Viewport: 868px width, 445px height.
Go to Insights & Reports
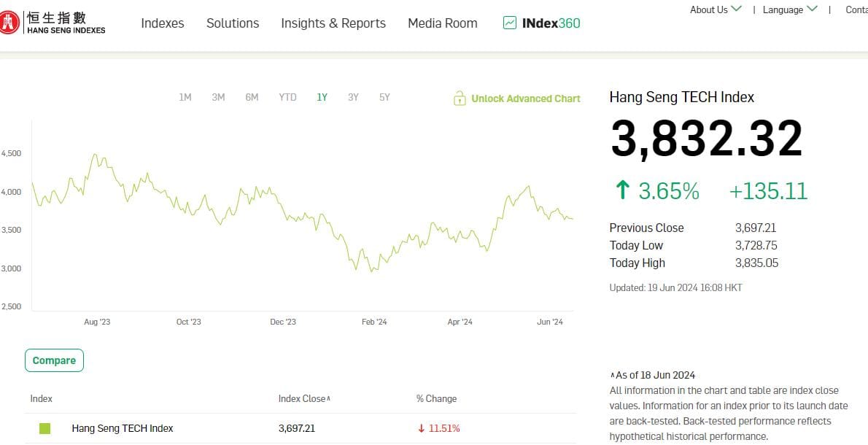point(333,23)
